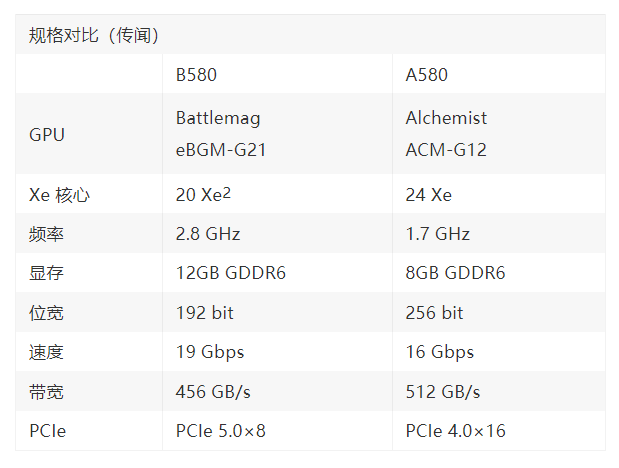Click the Battlemag cell text
This screenshot has height=468, width=619.
click(218, 118)
